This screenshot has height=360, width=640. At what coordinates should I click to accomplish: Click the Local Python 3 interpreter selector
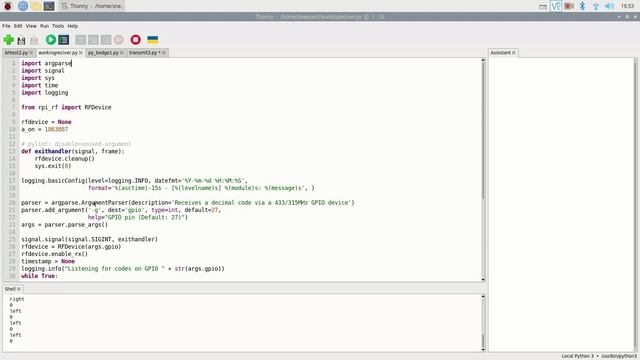click(x=598, y=356)
